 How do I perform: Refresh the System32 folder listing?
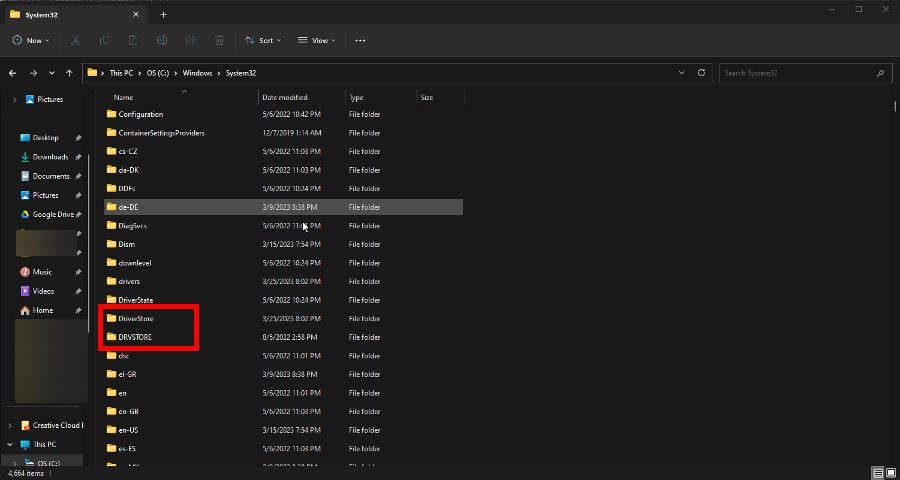pos(701,73)
